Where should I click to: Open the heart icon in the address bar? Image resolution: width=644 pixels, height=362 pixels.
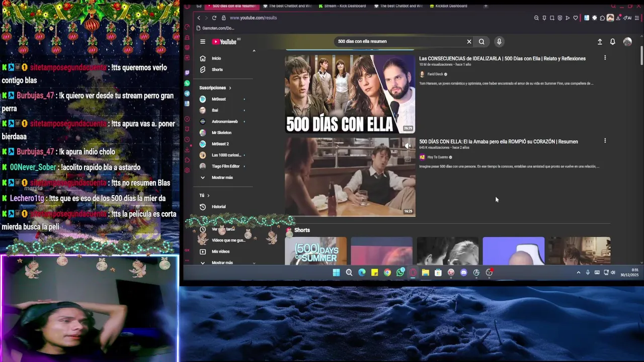pyautogui.click(x=576, y=18)
